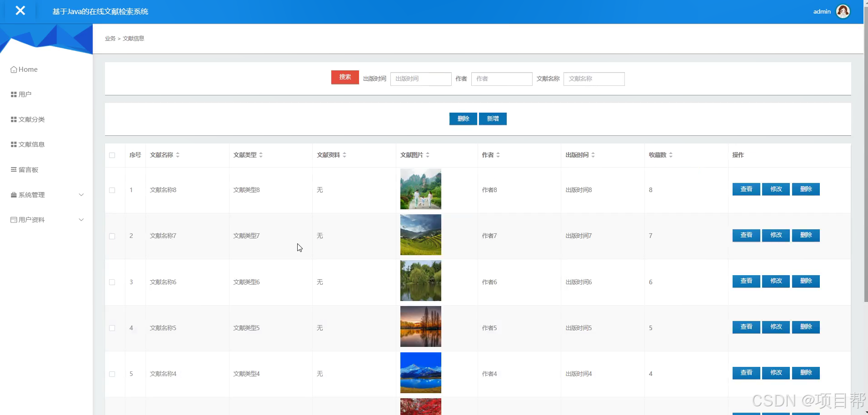Focus the 文献名称 search input
868x415 pixels.
pyautogui.click(x=594, y=79)
